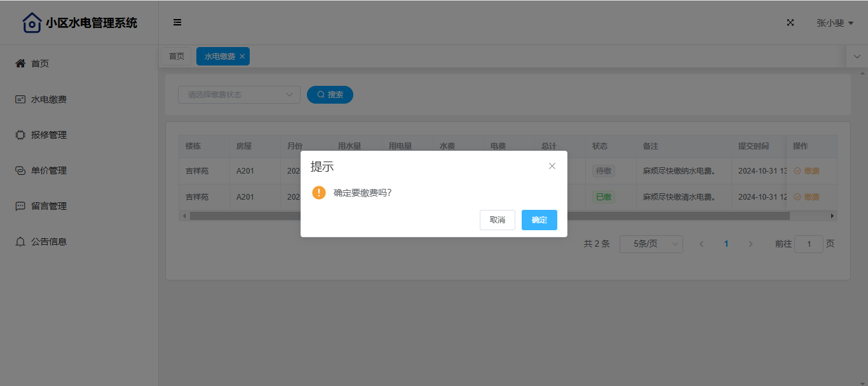Click the 已缴 status tag
Viewport: 868px width, 386px height.
point(604,197)
